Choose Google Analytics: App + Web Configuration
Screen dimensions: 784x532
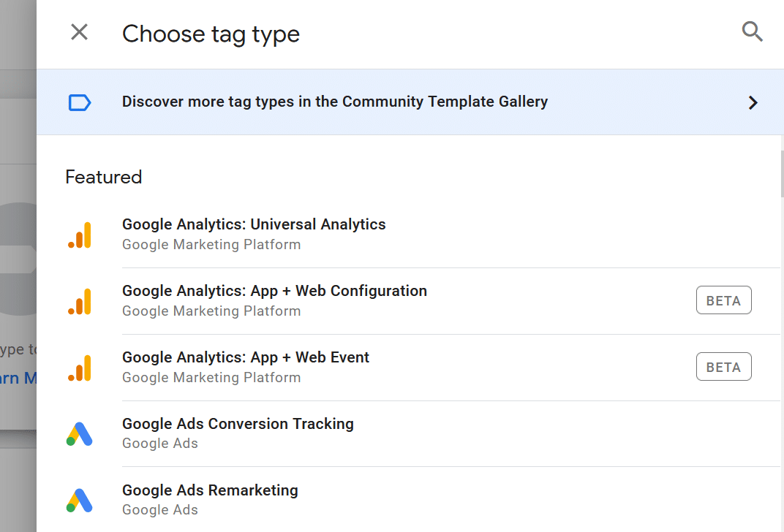point(274,291)
